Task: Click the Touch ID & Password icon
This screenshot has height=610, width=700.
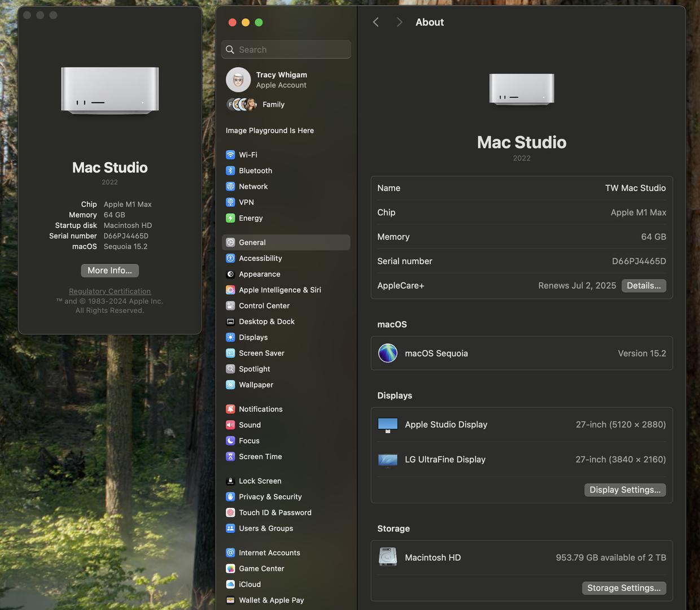Action: (230, 512)
